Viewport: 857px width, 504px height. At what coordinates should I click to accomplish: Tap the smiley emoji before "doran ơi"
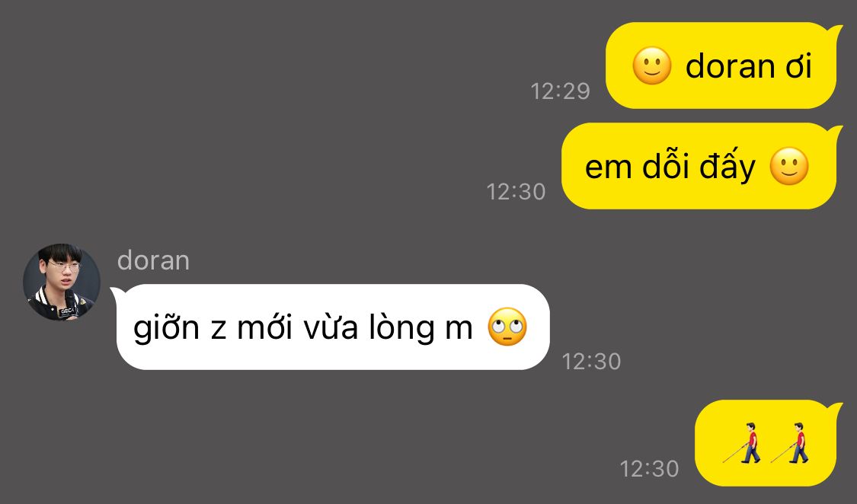coord(651,65)
